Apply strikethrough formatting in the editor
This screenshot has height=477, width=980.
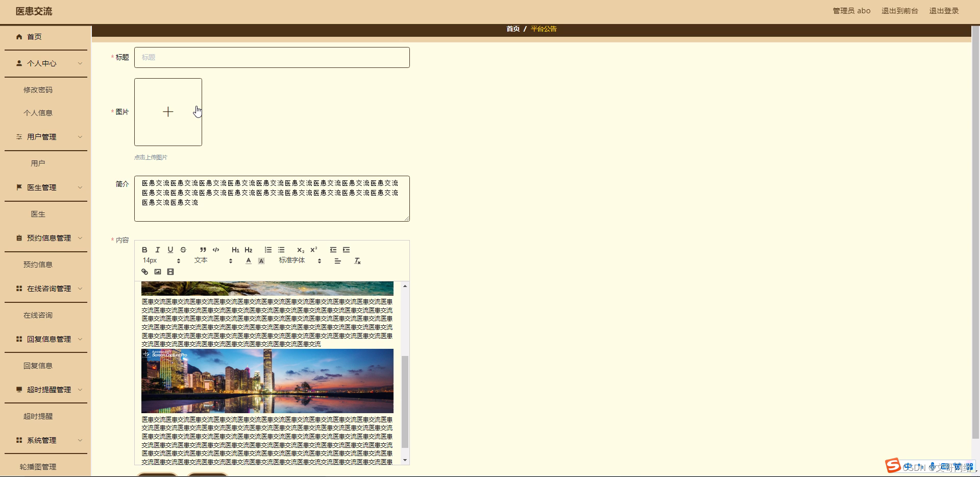point(183,250)
